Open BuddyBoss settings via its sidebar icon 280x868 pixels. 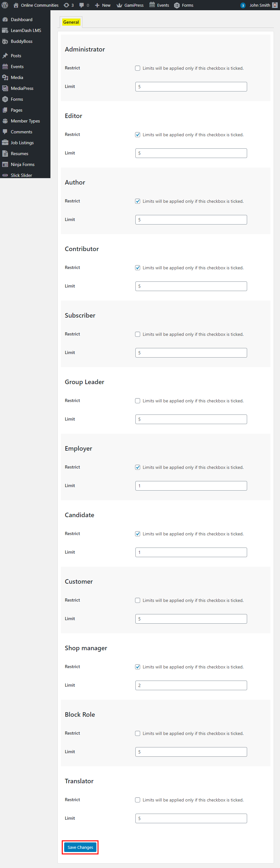[5, 41]
